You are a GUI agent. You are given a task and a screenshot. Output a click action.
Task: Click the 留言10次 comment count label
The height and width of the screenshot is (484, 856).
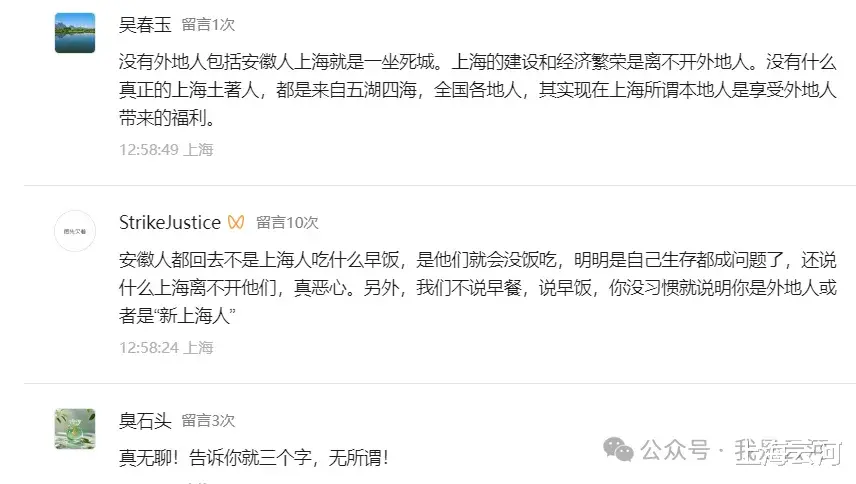[287, 222]
